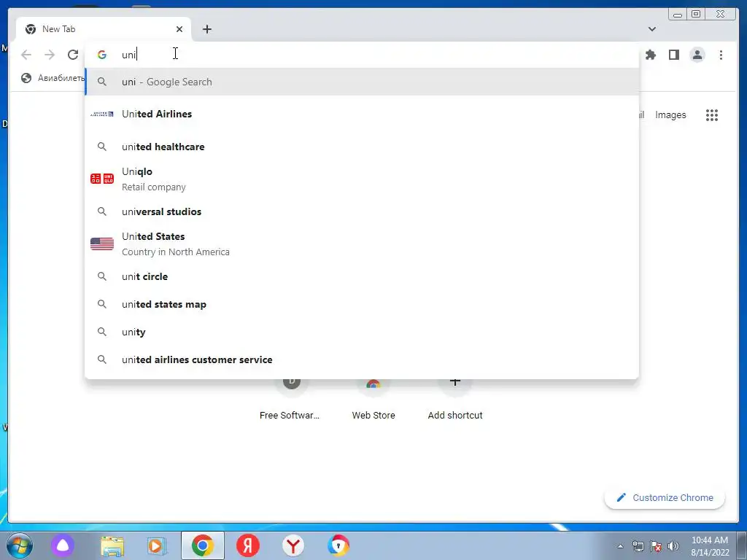Screen dimensions: 747x560
Task: Select the 'unity' suggestion
Action: 362,332
